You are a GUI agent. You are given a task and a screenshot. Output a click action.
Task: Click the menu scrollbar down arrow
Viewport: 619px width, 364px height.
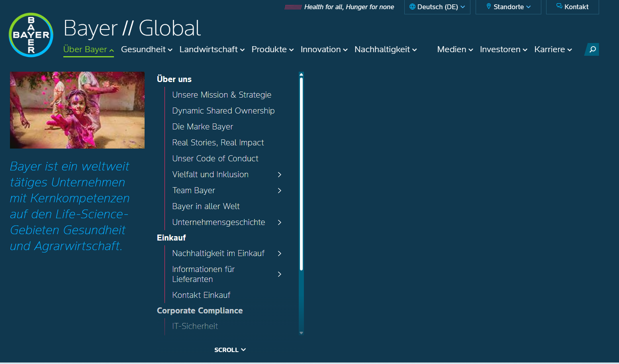[302, 333]
